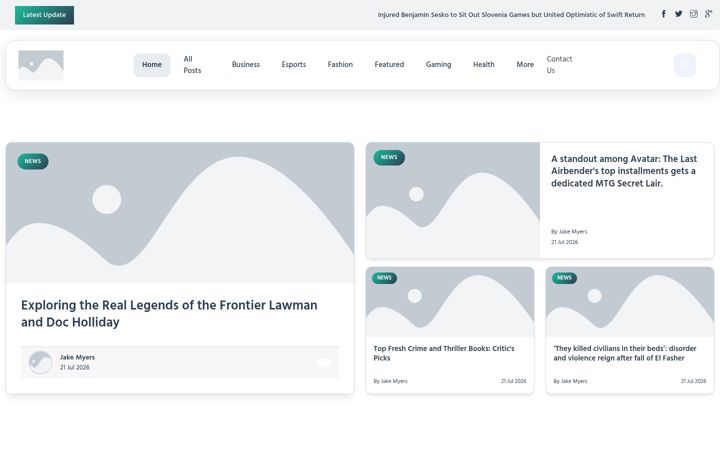720x450 pixels.
Task: Open the Twitter bird icon
Action: point(679,14)
